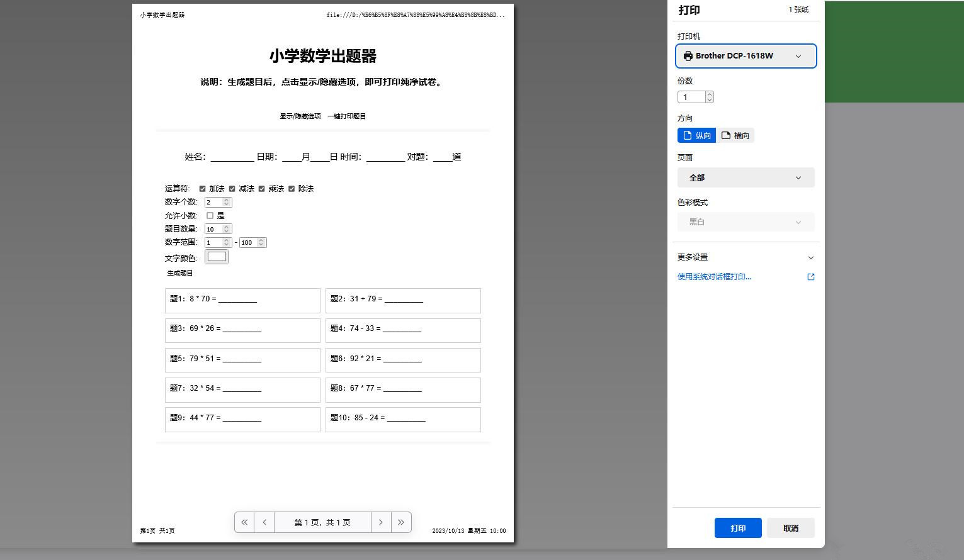Open the 文字颜色 text color swatch

[217, 257]
